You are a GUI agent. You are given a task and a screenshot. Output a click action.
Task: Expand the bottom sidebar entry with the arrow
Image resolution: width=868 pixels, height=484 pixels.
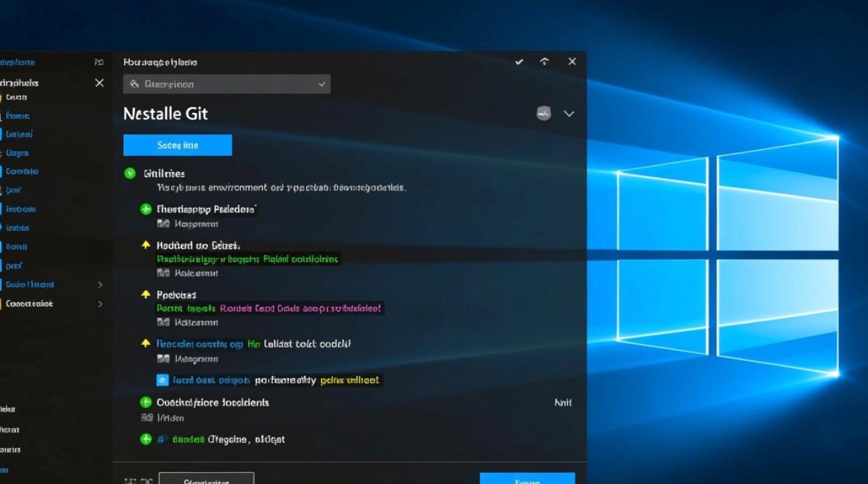[x=100, y=303]
